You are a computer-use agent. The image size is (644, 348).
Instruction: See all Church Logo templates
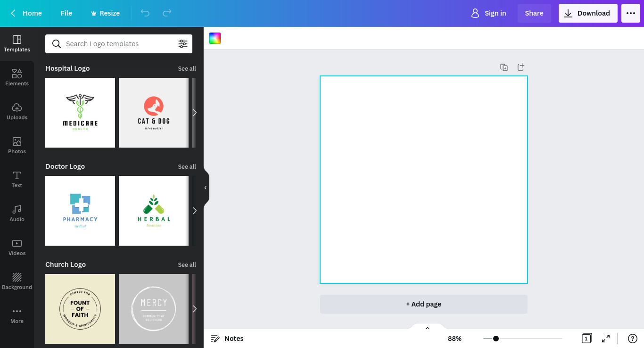(187, 265)
